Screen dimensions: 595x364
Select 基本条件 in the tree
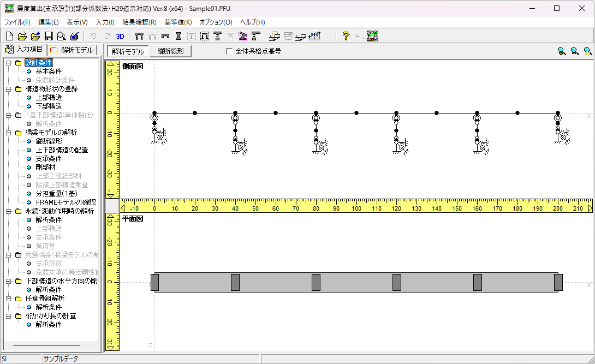49,71
